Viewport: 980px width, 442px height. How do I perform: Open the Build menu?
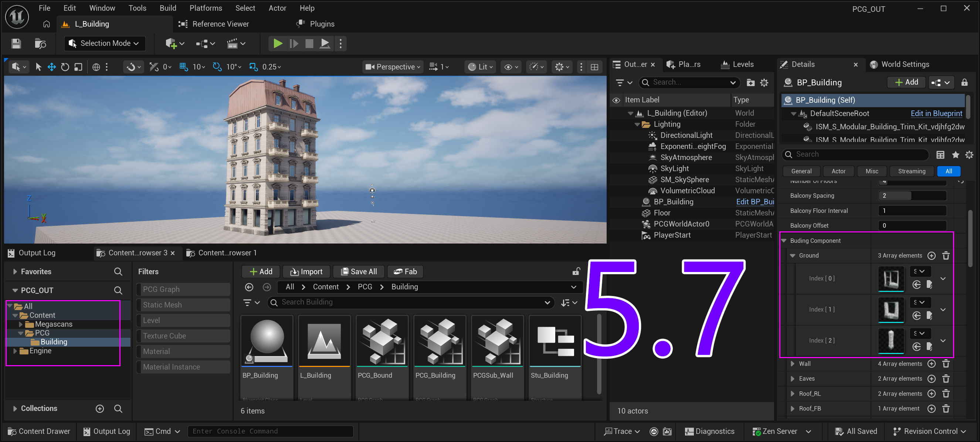167,8
